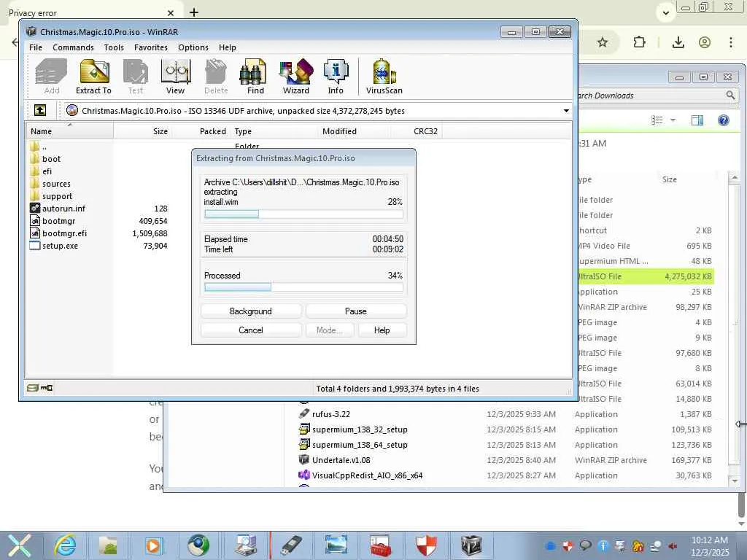The height and width of the screenshot is (560, 747).
Task: Open the USB drive (Rufus) taskbar icon
Action: [290, 545]
